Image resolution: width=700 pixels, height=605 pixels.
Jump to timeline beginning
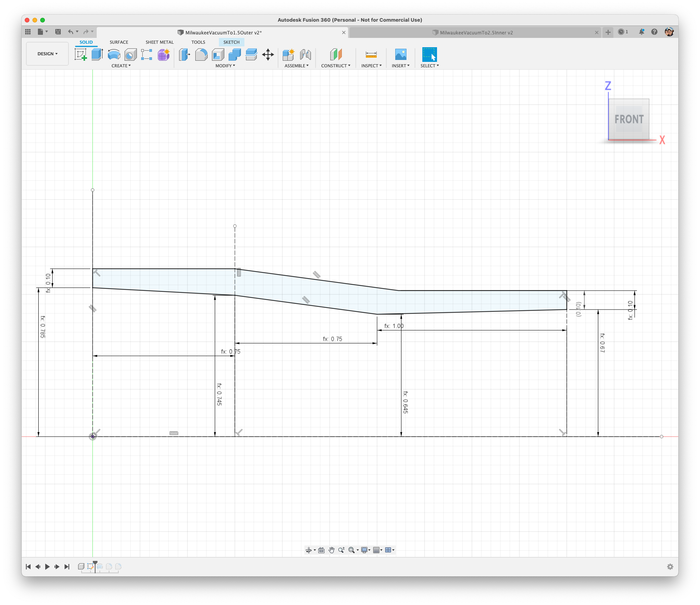click(x=28, y=567)
